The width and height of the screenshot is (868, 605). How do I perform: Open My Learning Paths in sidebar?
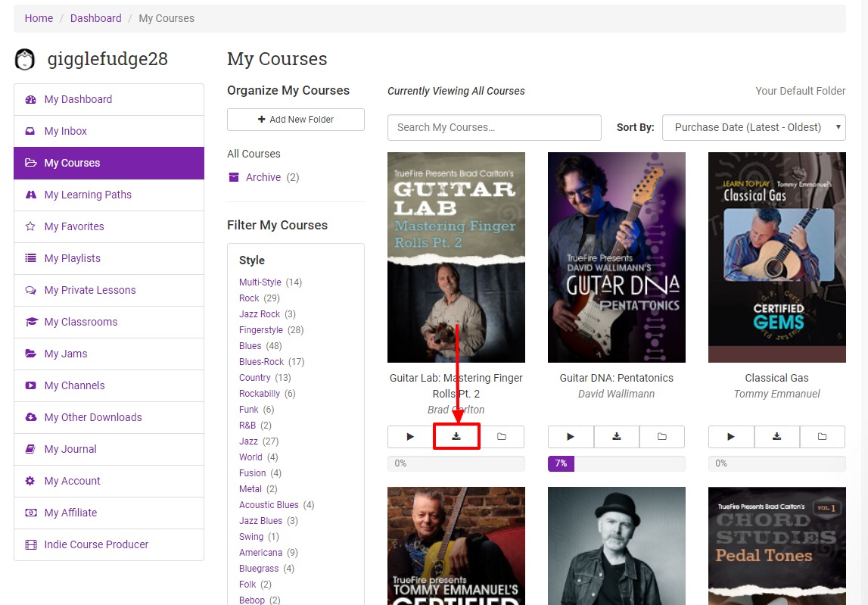88,195
